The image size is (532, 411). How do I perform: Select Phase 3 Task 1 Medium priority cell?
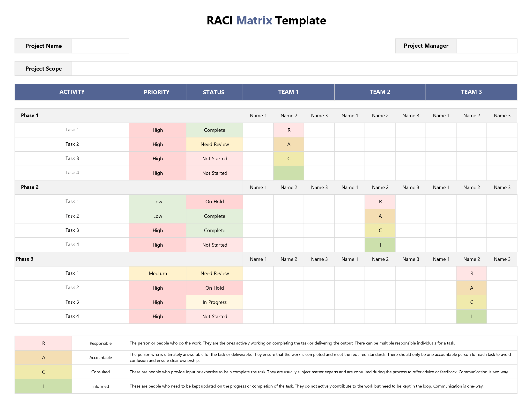point(157,273)
